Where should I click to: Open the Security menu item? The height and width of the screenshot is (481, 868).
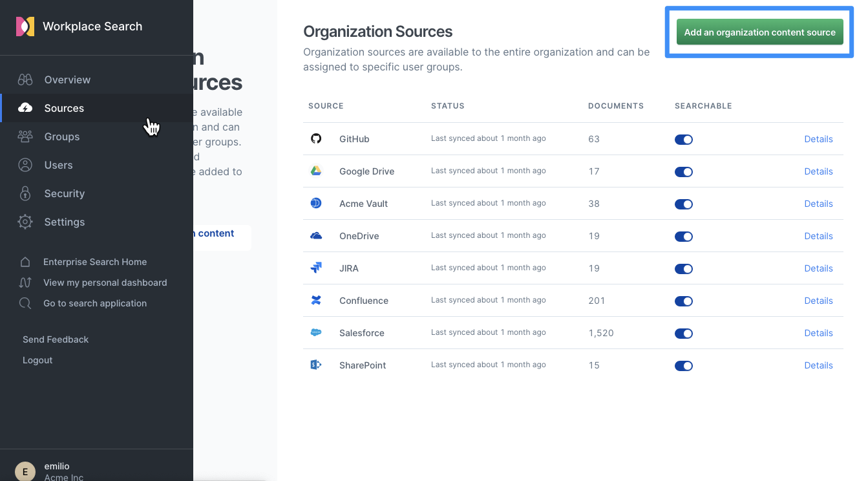pos(96,193)
